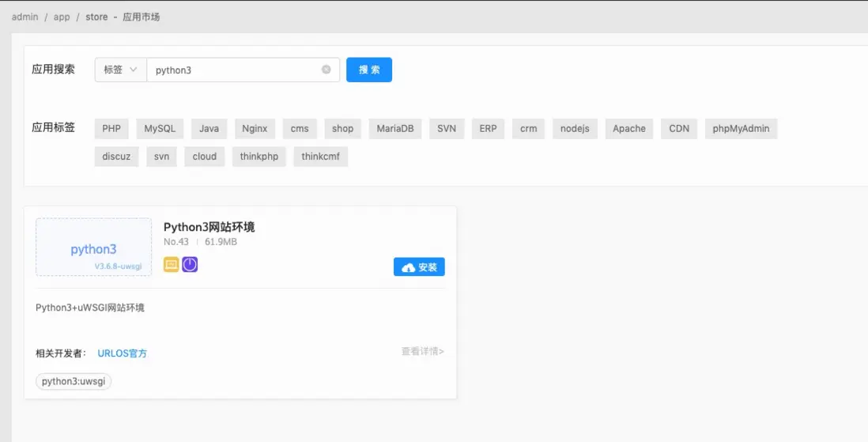Go to app in breadcrumb
The width and height of the screenshot is (868, 442).
62,17
